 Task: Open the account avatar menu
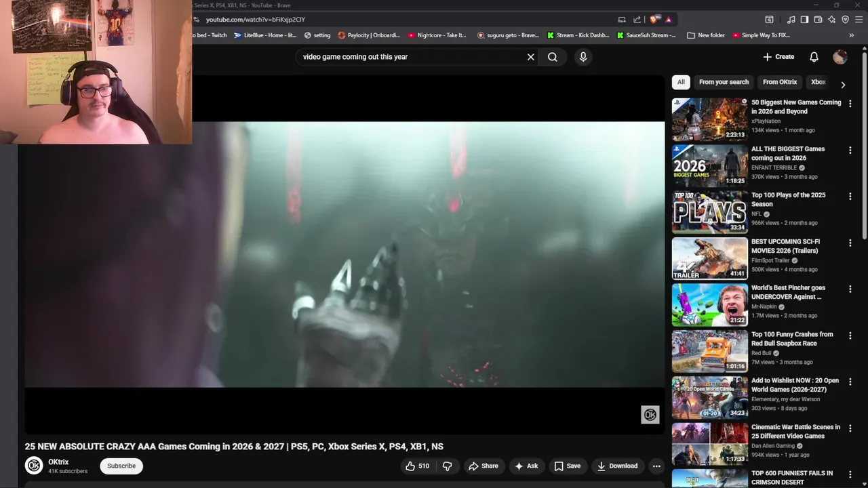click(x=840, y=57)
